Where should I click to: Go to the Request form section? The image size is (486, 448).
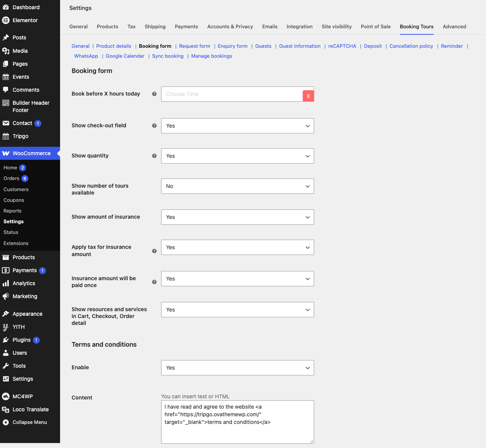194,46
